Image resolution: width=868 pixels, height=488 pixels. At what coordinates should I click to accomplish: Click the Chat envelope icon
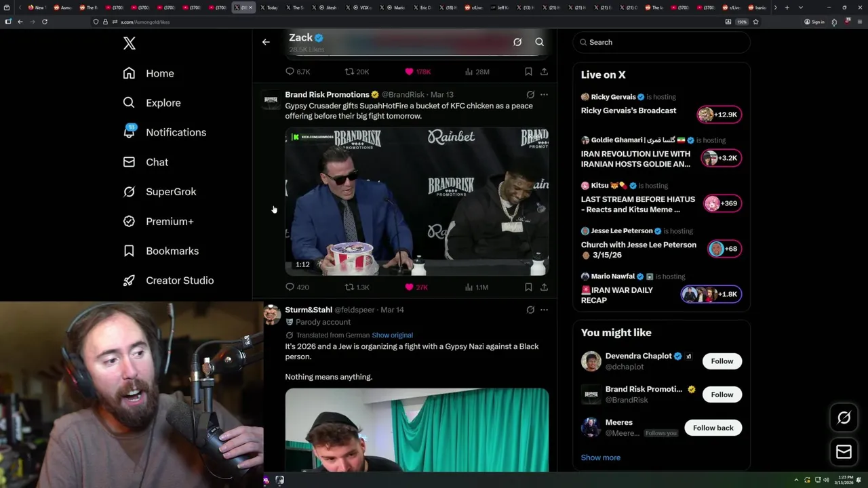(129, 162)
